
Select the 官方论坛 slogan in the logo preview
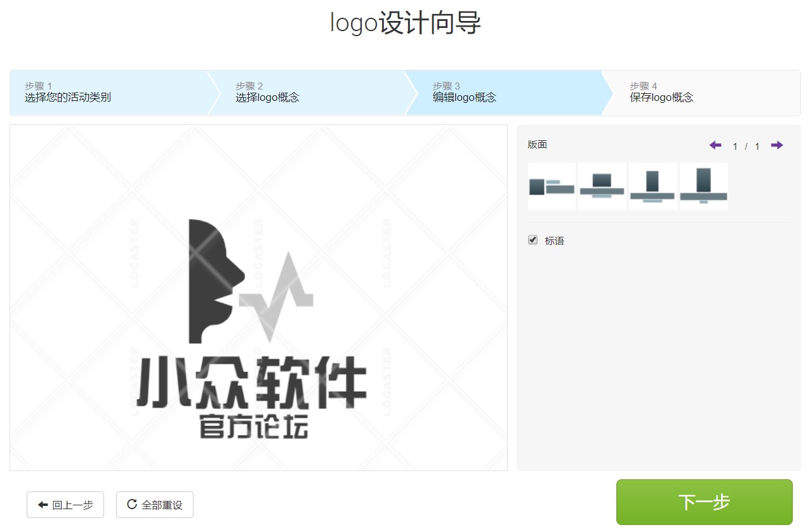254,426
